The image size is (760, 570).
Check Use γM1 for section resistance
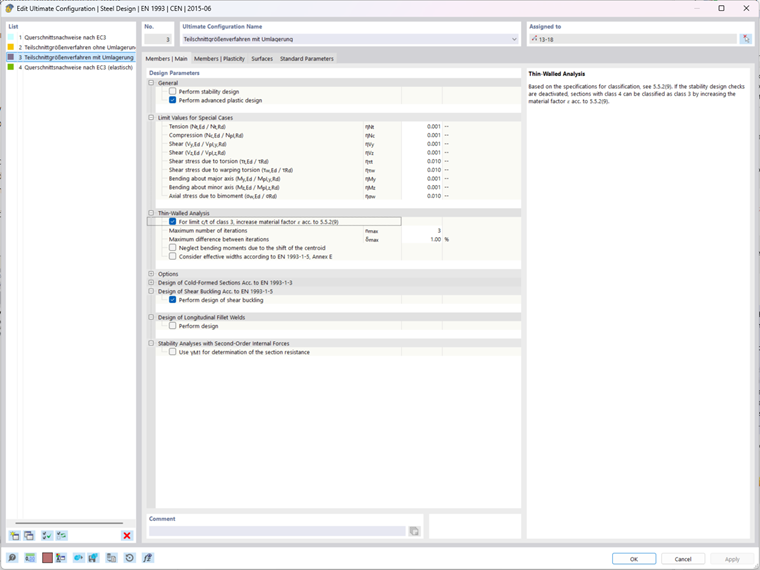pyautogui.click(x=173, y=352)
